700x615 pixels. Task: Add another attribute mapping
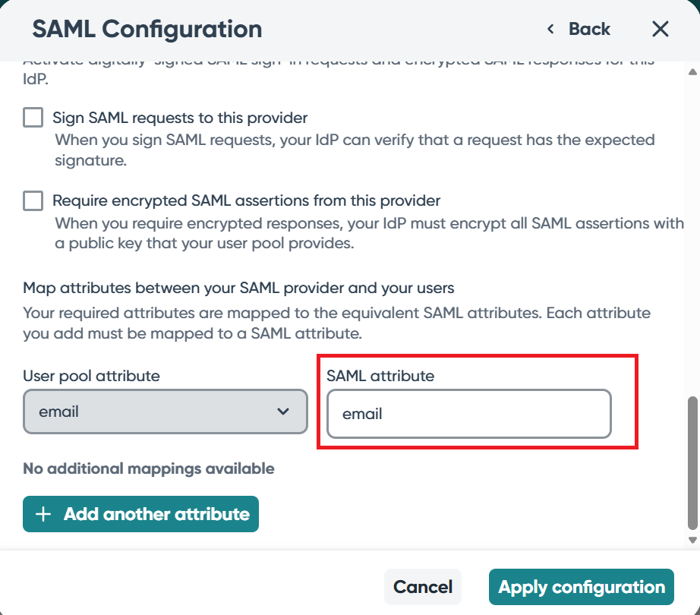tap(140, 514)
